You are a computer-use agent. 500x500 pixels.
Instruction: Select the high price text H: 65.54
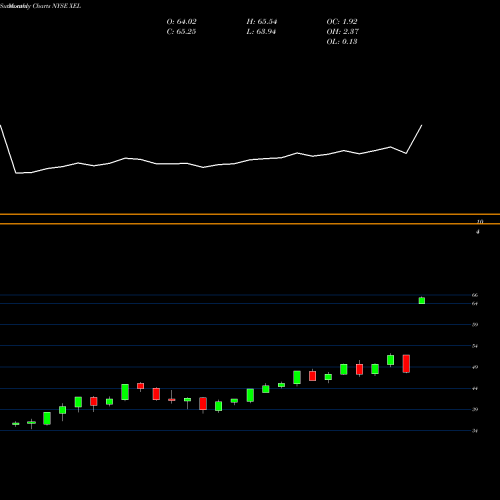[x=262, y=22]
